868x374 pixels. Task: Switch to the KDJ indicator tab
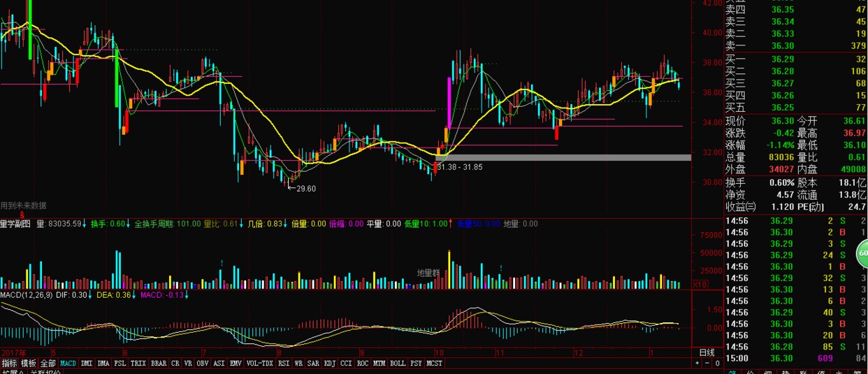pos(329,364)
